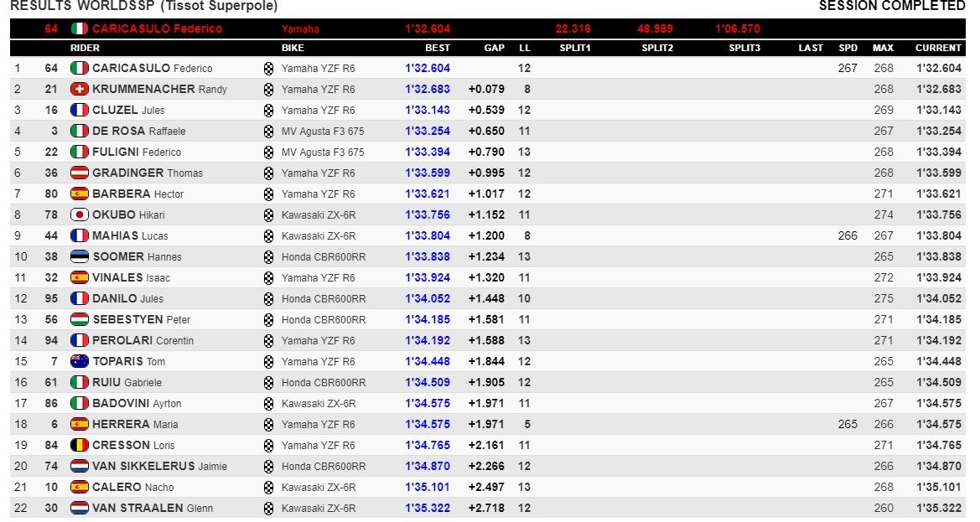980x522 pixels.
Task: Click the blue best time '1'32.683'
Action: click(x=428, y=90)
